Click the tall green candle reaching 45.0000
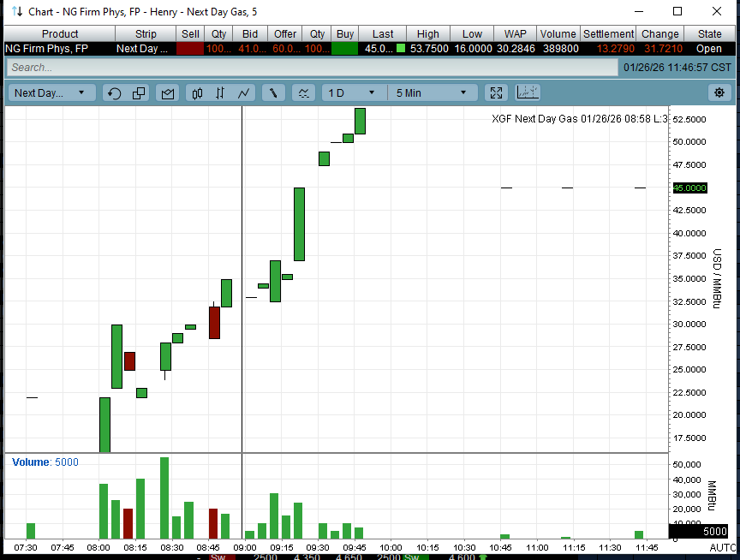The image size is (740, 560). pos(299,224)
